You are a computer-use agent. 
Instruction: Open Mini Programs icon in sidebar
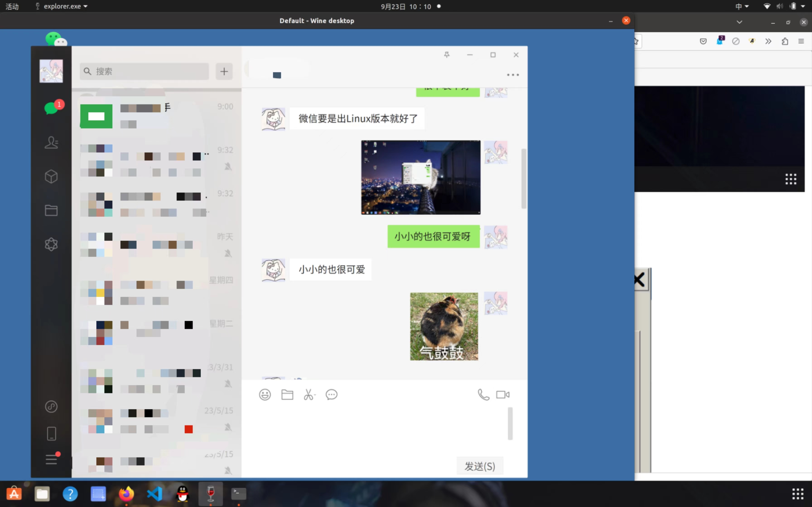pyautogui.click(x=51, y=407)
